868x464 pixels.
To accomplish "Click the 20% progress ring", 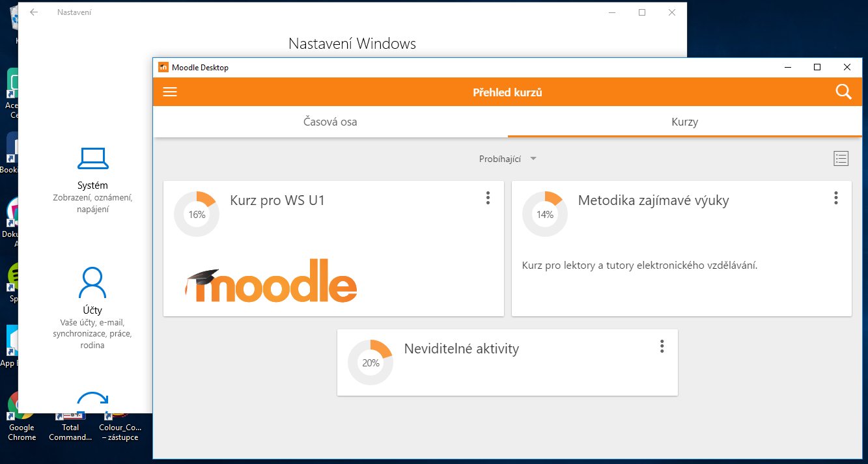I will click(371, 362).
